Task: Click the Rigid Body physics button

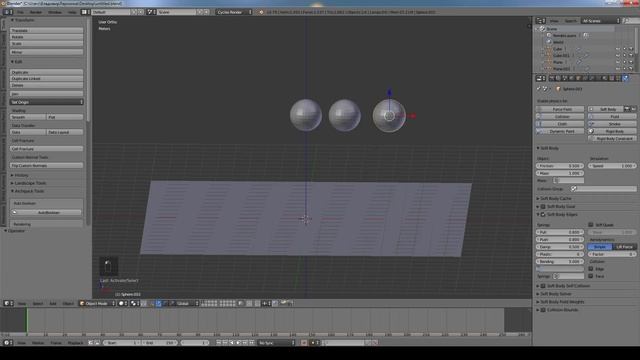Action: point(612,131)
